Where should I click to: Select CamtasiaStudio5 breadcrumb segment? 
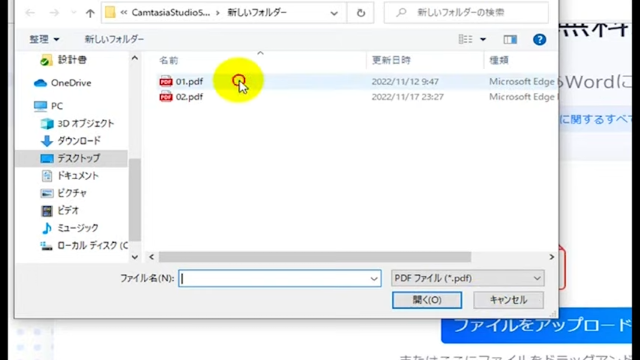[x=171, y=13]
